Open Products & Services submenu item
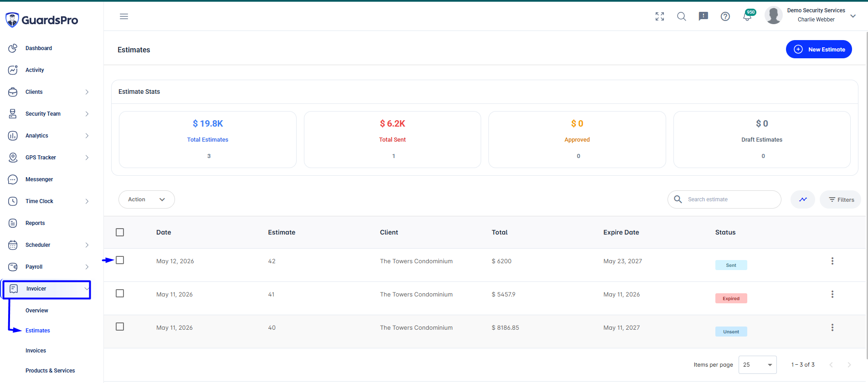The image size is (868, 383). coord(50,371)
